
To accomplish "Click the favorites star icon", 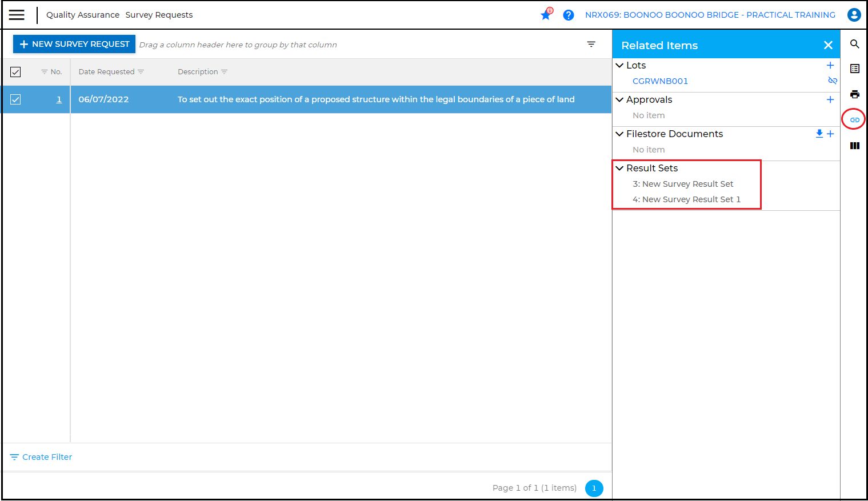I will point(546,15).
